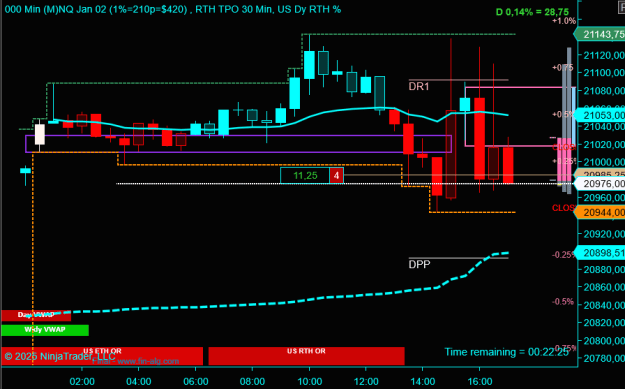Click the 21040,00 price axis label

[x=604, y=127]
